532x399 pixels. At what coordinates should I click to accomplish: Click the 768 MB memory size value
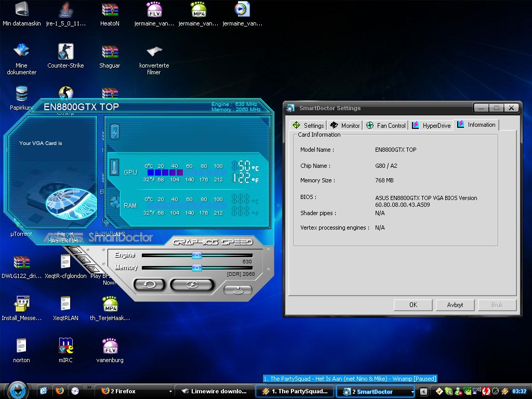[384, 180]
